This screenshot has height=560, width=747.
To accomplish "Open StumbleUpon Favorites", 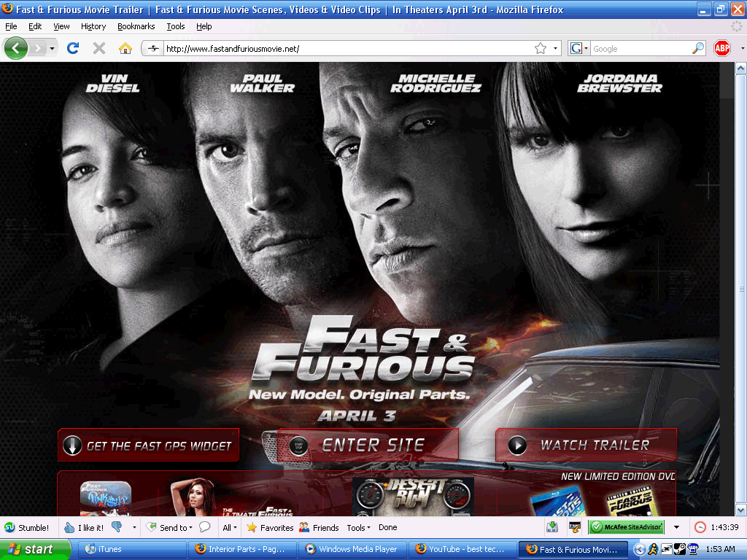I will point(270,527).
